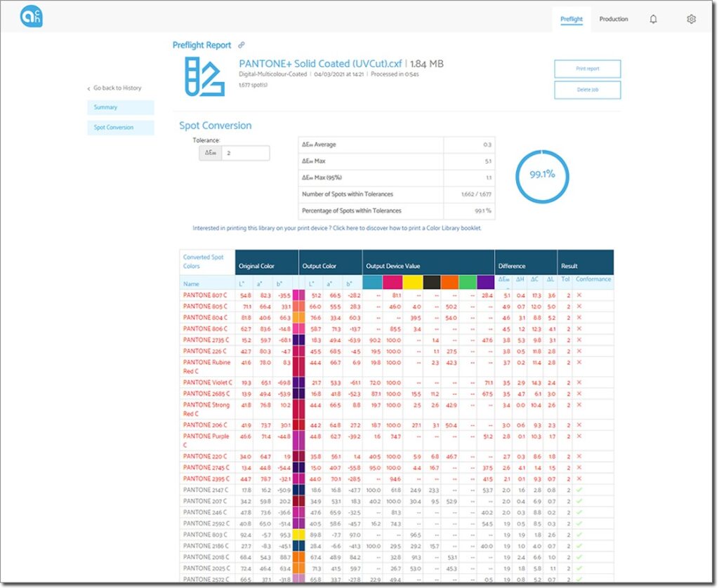
Task: Click the green checkmark for PANTONE 2147 C
Action: tap(579, 490)
